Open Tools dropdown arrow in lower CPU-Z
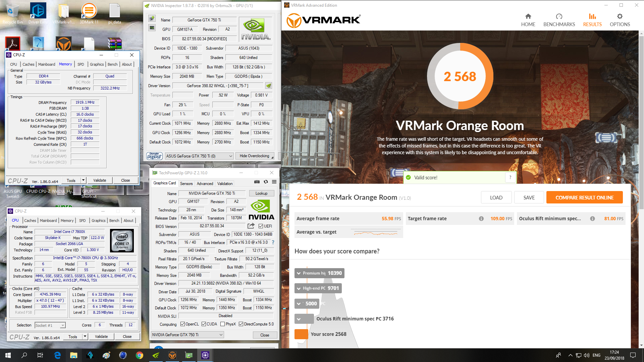This screenshot has width=644, height=362. point(85,337)
